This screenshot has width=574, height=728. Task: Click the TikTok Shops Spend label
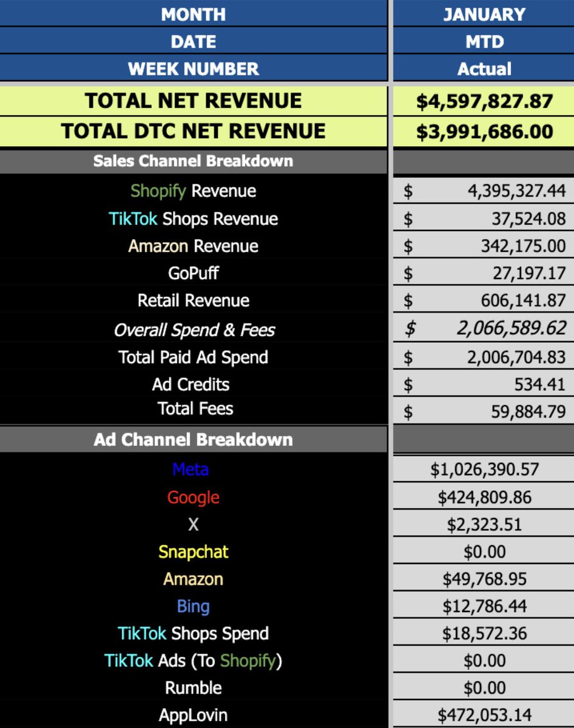click(194, 633)
